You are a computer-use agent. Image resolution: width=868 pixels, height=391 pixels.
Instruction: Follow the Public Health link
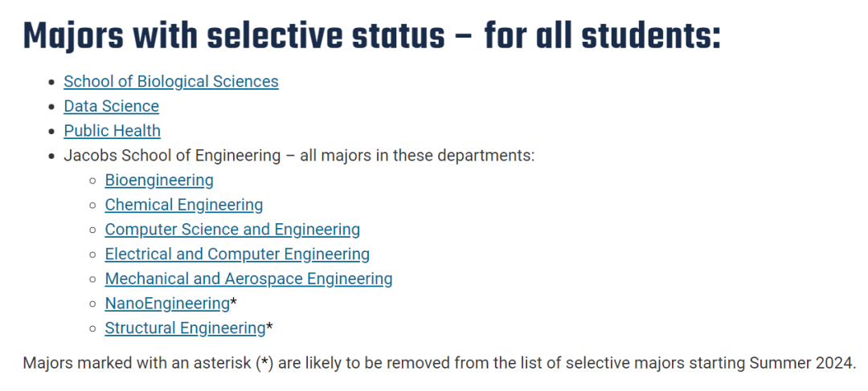coord(113,131)
